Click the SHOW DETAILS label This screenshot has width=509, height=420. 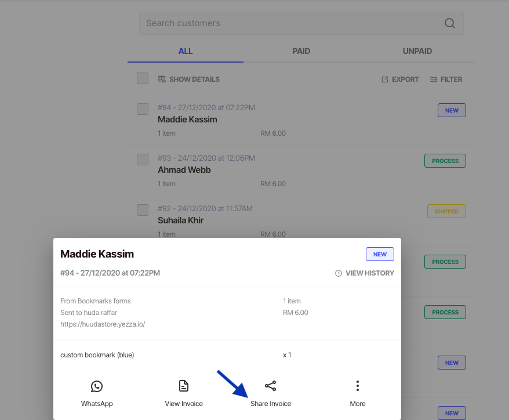[x=194, y=79]
